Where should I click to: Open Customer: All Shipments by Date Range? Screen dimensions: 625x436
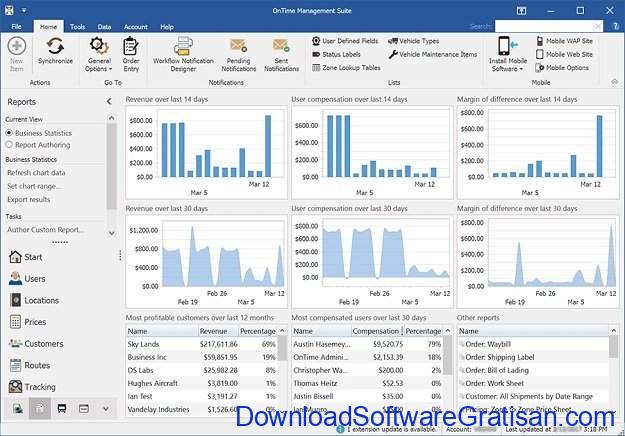(x=529, y=396)
